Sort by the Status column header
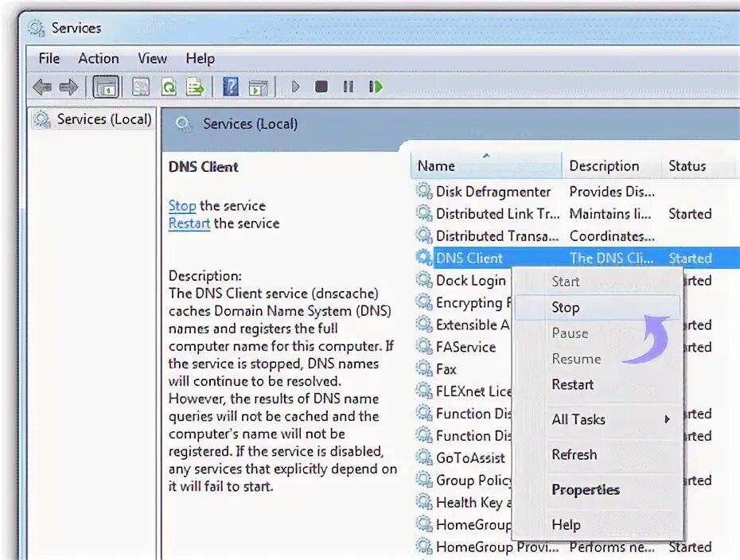740x560 pixels. point(698,165)
